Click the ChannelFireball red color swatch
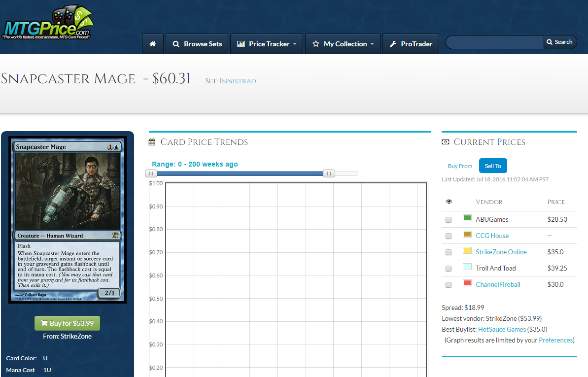This screenshot has height=377, width=588. point(467,283)
